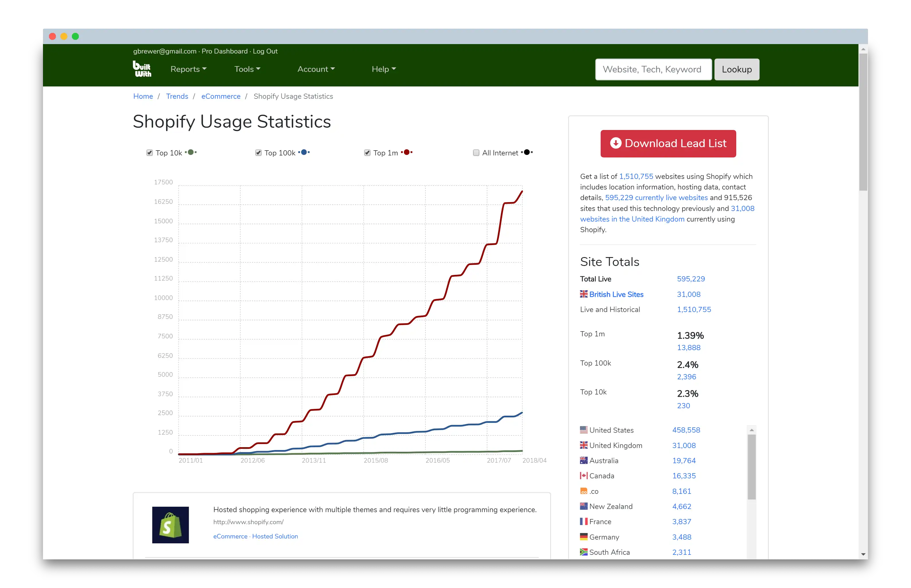Click the South Africa flag icon
This screenshot has height=588, width=911.
pyautogui.click(x=583, y=552)
